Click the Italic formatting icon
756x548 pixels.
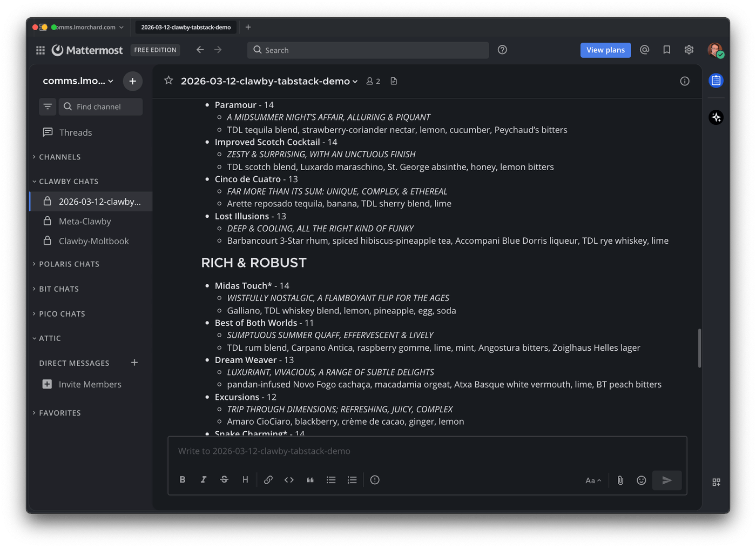point(204,480)
